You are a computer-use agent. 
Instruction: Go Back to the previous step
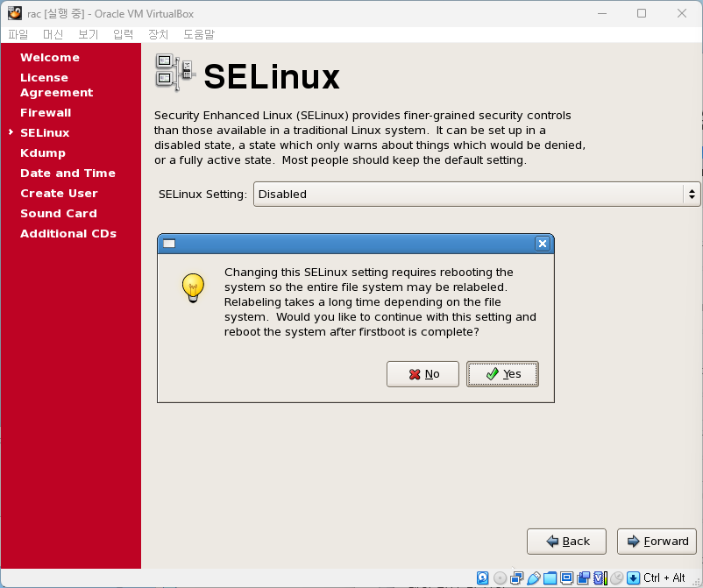(567, 542)
